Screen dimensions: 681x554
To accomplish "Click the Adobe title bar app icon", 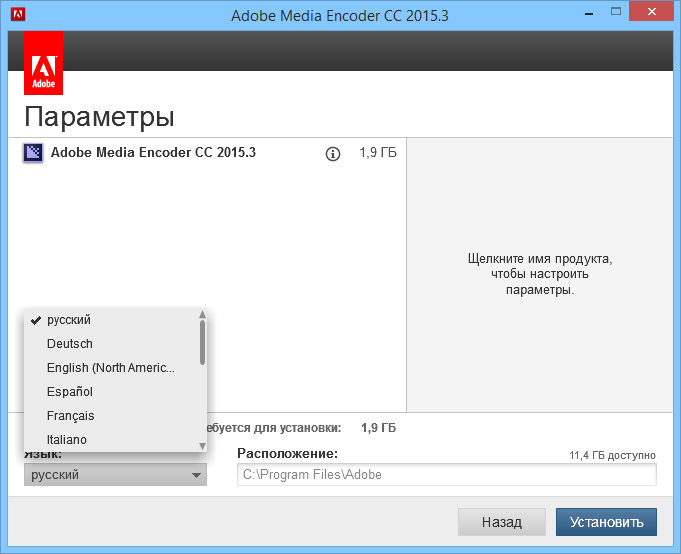I will point(18,14).
